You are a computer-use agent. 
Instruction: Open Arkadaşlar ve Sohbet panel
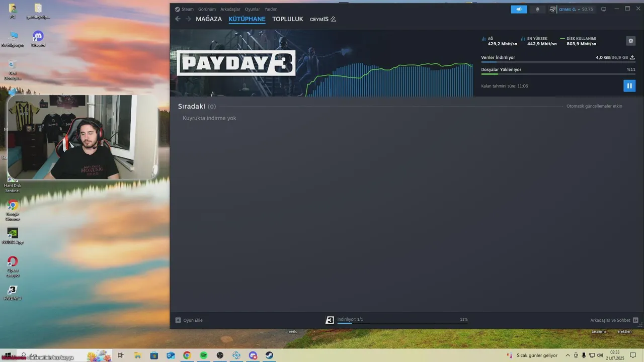tap(614, 320)
